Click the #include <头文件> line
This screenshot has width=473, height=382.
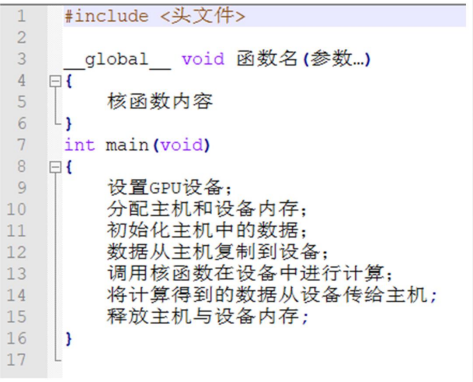coord(155,16)
